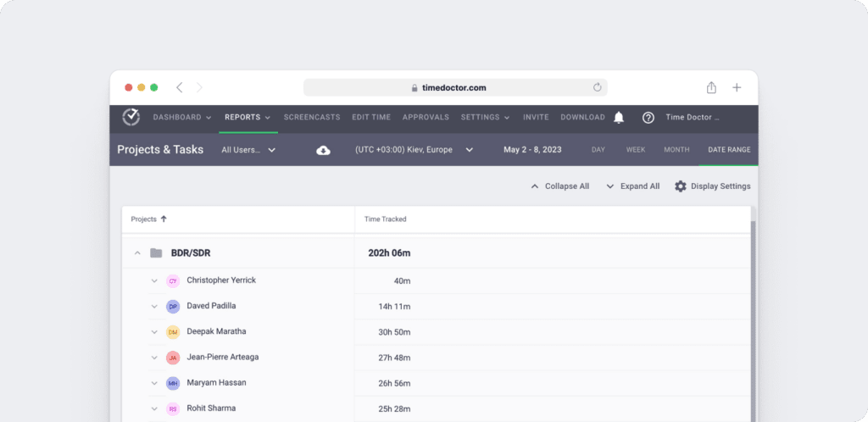Click the address bar lock icon
This screenshot has height=422, width=868.
coord(415,87)
